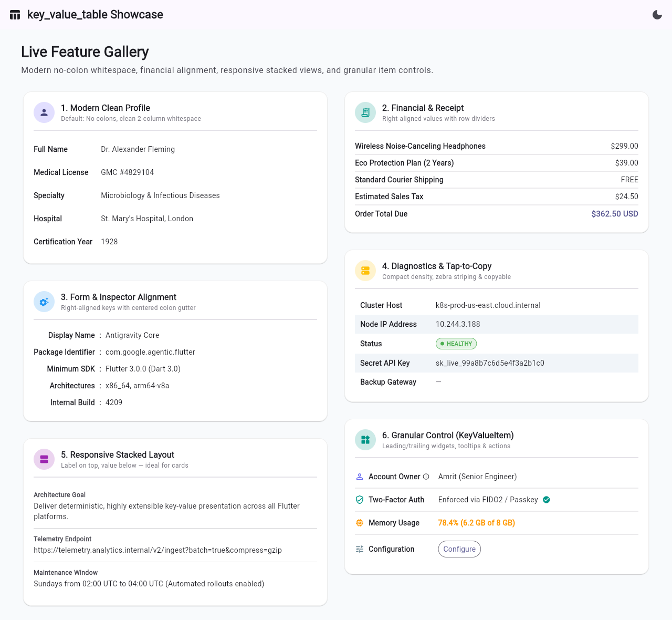Image resolution: width=672 pixels, height=620 pixels.
Task: Copy the Node IP Address 10.244.3.188
Action: [x=458, y=324]
